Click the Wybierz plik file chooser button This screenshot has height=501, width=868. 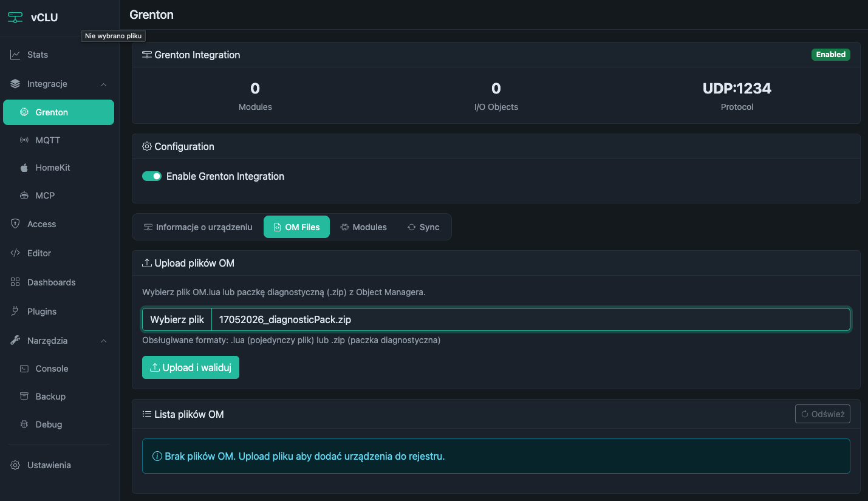[x=177, y=319]
